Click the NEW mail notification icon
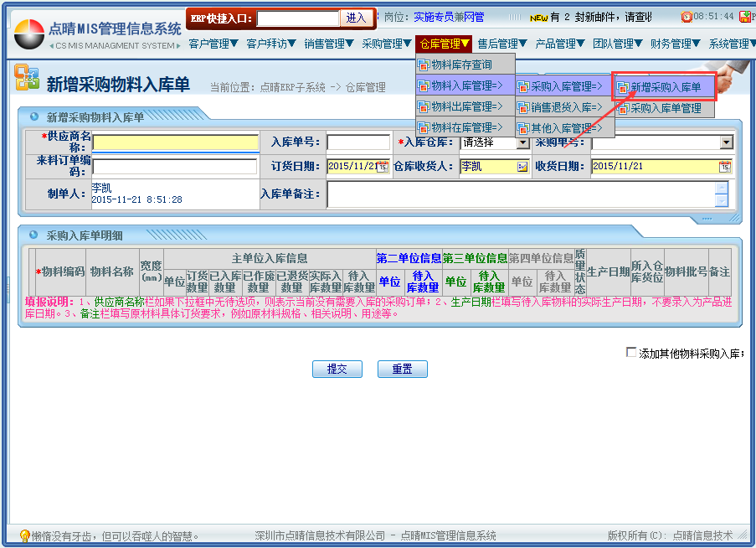The height and width of the screenshot is (548, 756). [x=538, y=18]
